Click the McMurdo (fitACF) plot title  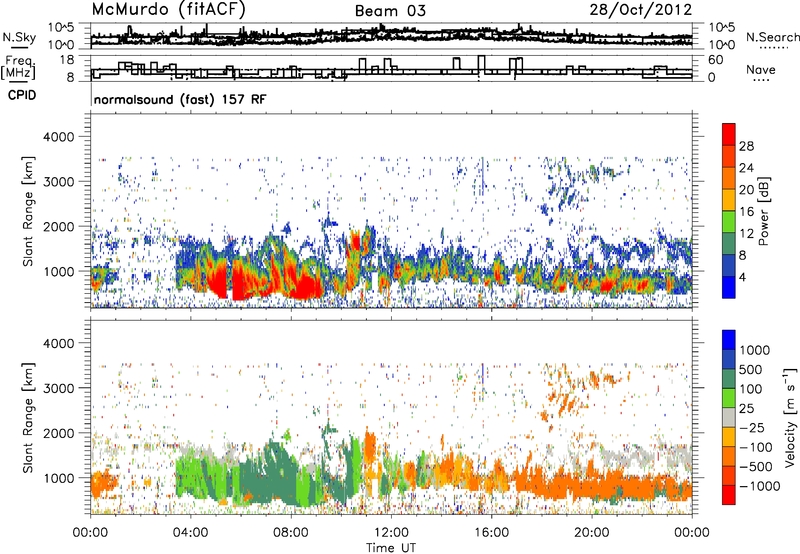click(x=168, y=9)
